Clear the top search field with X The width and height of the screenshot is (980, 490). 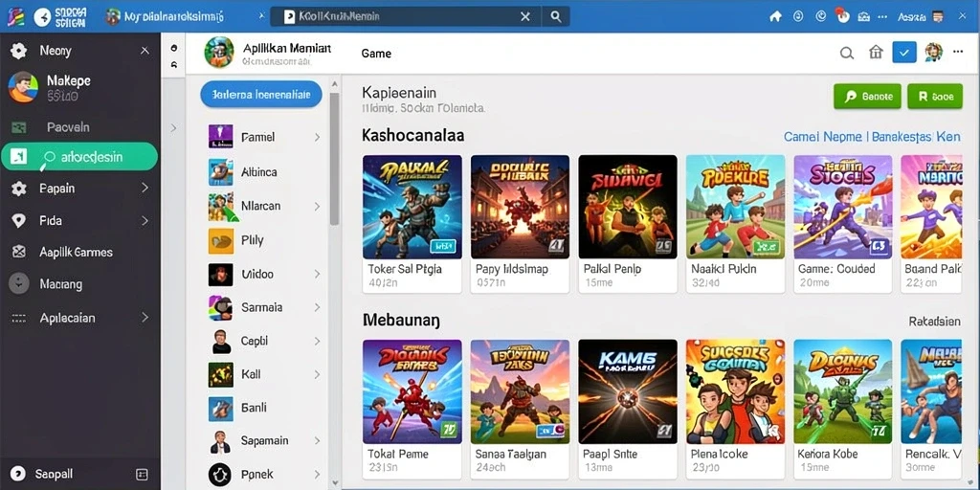525,17
